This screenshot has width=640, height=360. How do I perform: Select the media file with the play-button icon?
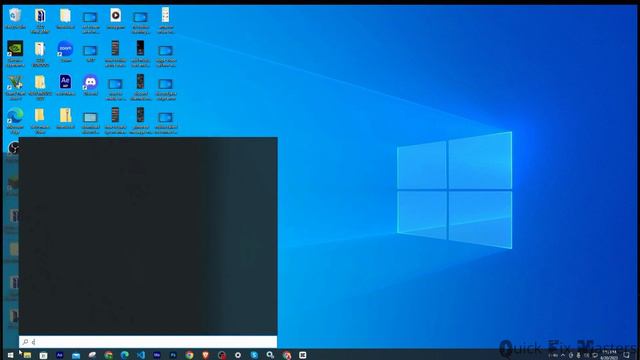click(116, 18)
